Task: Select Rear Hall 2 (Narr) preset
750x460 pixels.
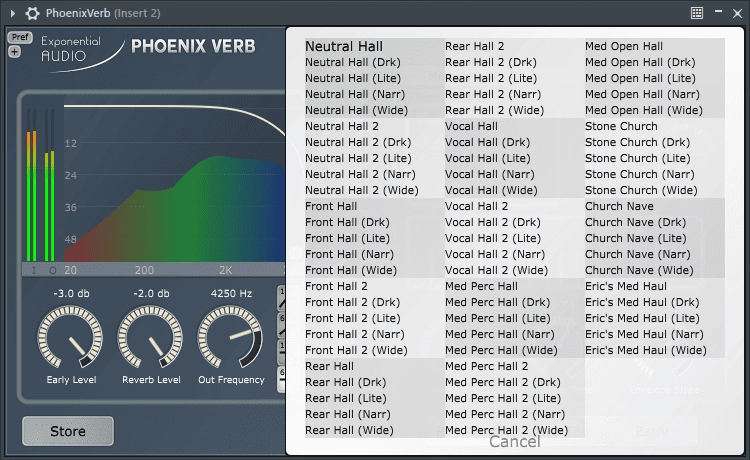Action: [x=493, y=94]
